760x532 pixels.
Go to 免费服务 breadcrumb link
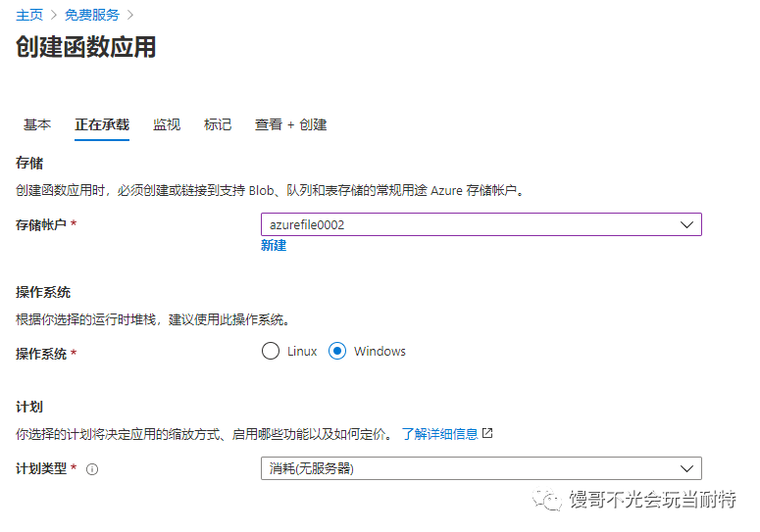click(92, 15)
